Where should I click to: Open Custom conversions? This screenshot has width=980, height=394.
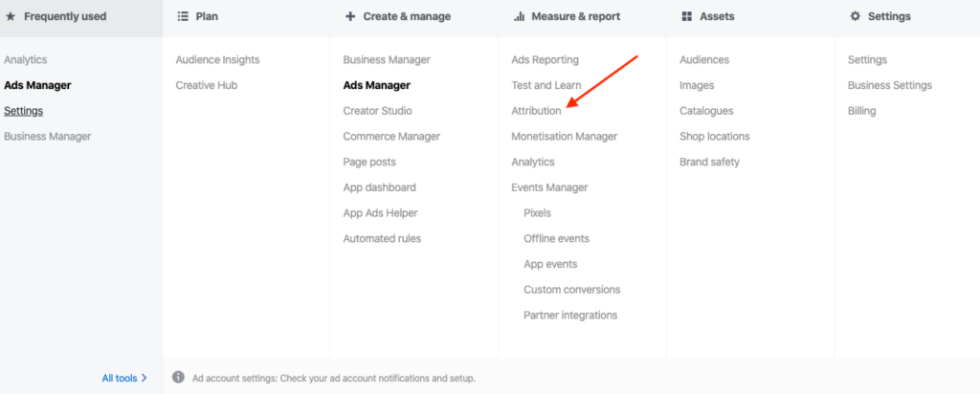(572, 291)
